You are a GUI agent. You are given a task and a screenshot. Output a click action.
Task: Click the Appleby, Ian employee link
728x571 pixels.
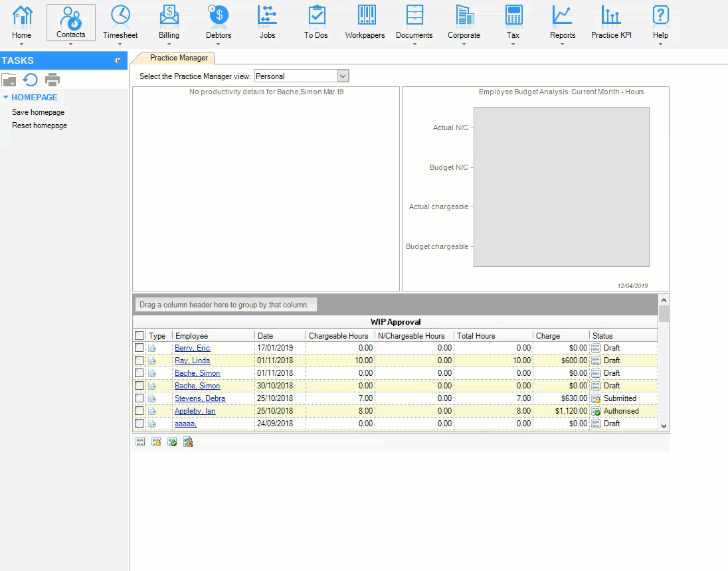[195, 411]
